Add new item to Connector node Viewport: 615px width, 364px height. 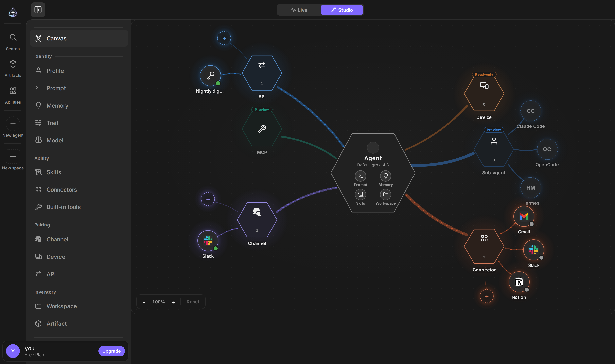click(486, 296)
